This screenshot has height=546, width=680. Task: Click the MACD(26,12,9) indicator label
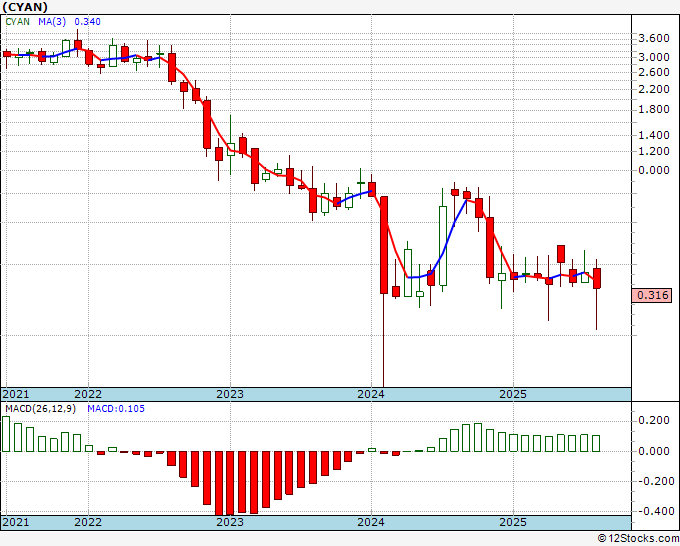[x=39, y=408]
